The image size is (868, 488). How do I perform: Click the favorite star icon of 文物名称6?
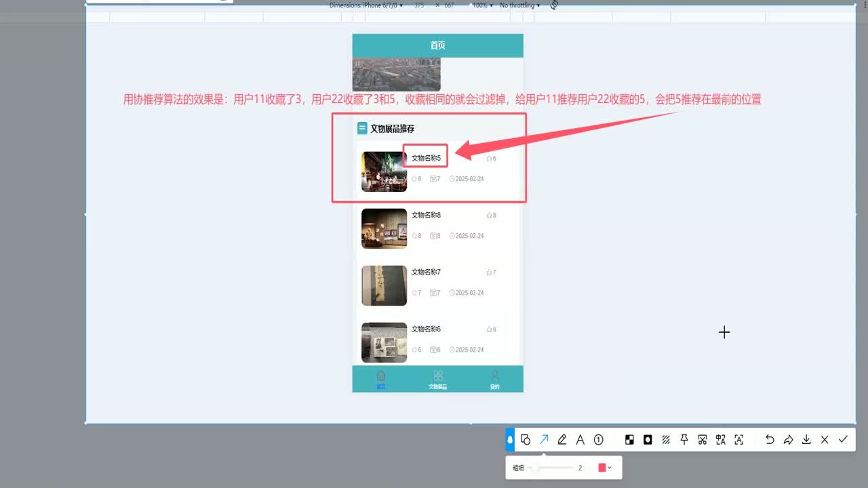(414, 350)
